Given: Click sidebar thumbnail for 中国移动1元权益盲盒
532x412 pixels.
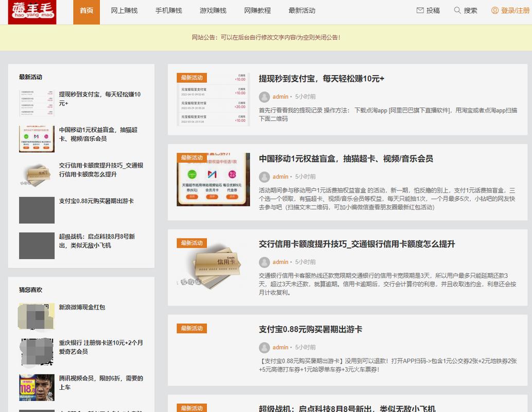Looking at the screenshot, I should tap(37, 139).
